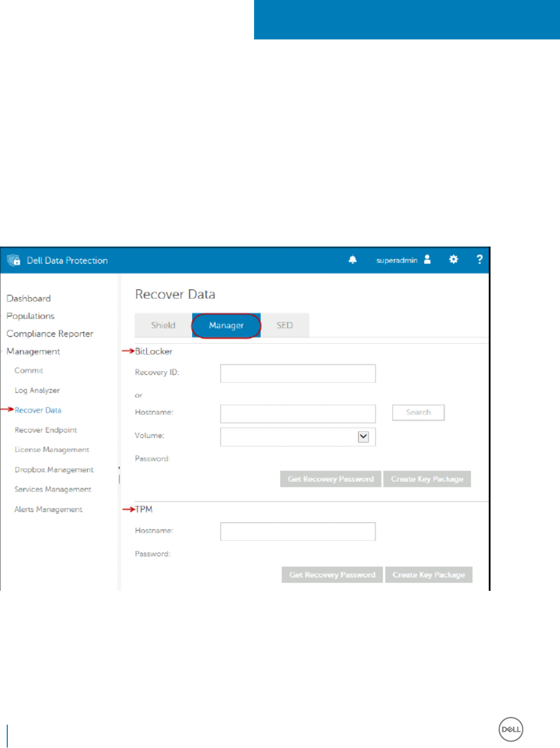The image size is (560, 748).
Task: Open Alerts Management
Action: (x=48, y=509)
